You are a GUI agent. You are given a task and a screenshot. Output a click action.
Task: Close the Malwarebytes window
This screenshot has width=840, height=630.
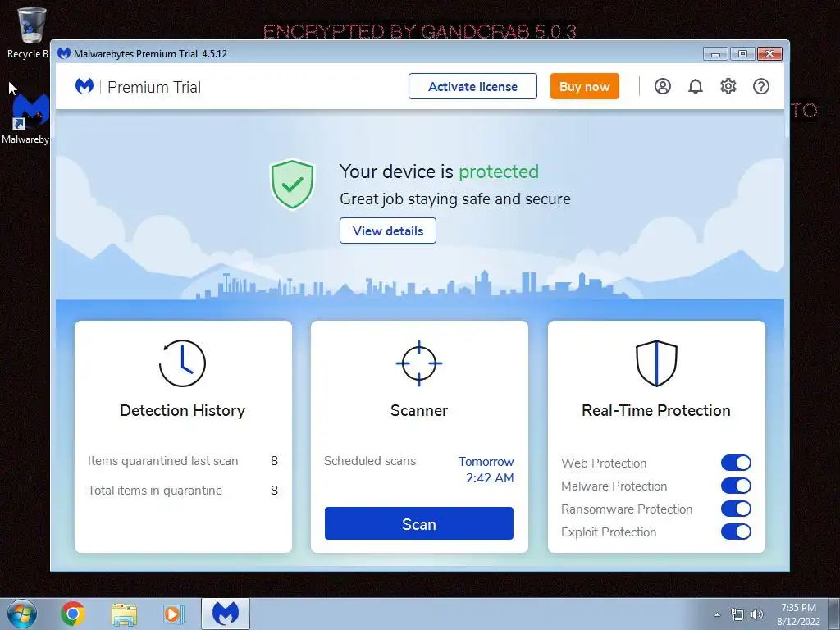point(769,53)
